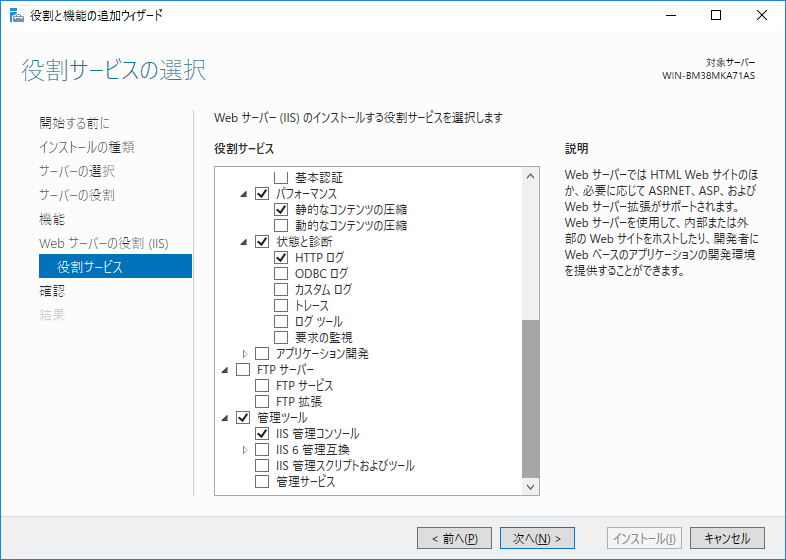Collapse the FTP サーバー tree node
The image size is (786, 560).
[x=226, y=370]
